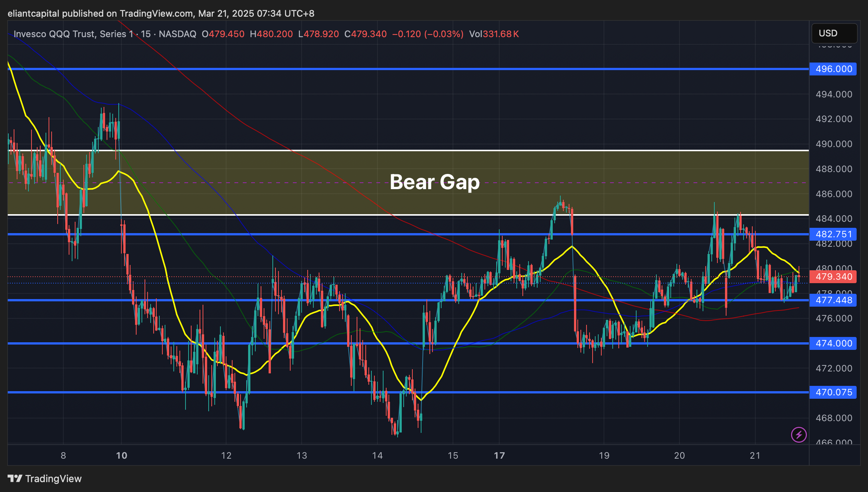The height and width of the screenshot is (492, 868).
Task: Click date label 10 on time axis
Action: click(121, 456)
